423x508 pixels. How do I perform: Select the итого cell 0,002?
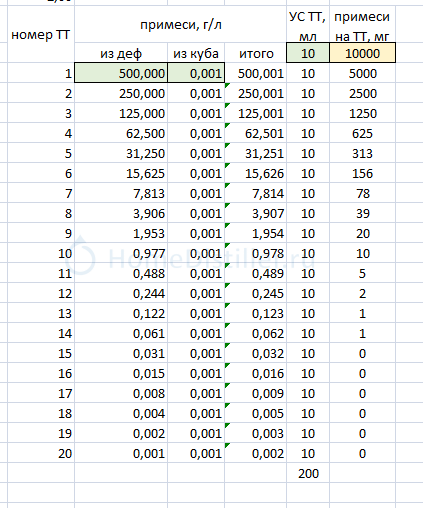click(x=256, y=453)
